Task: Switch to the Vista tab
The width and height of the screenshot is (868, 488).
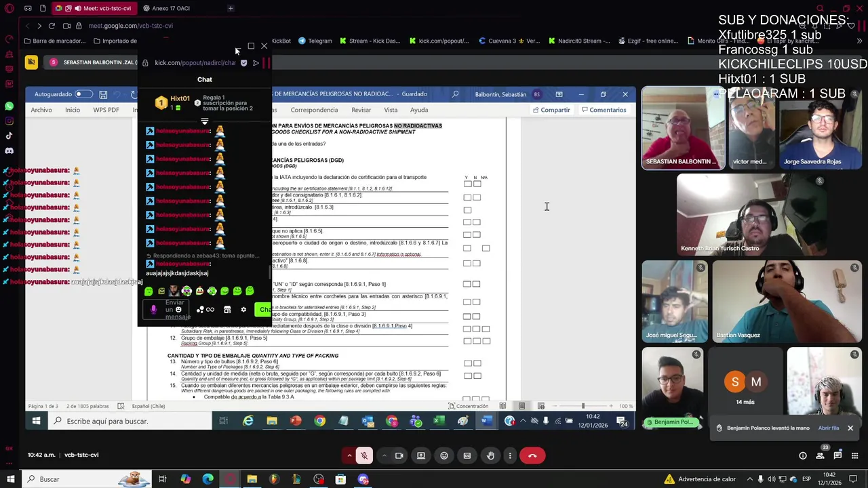Action: [391, 110]
